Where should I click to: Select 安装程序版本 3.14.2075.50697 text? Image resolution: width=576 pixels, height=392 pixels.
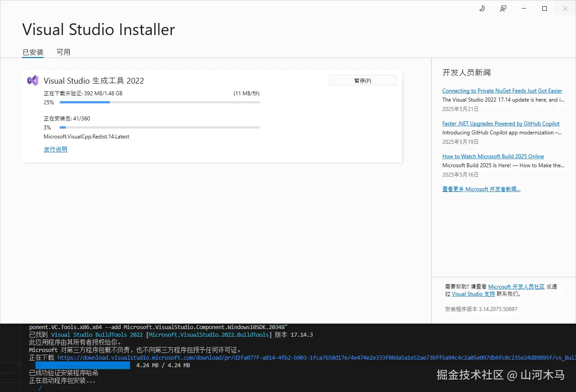pyautogui.click(x=481, y=309)
